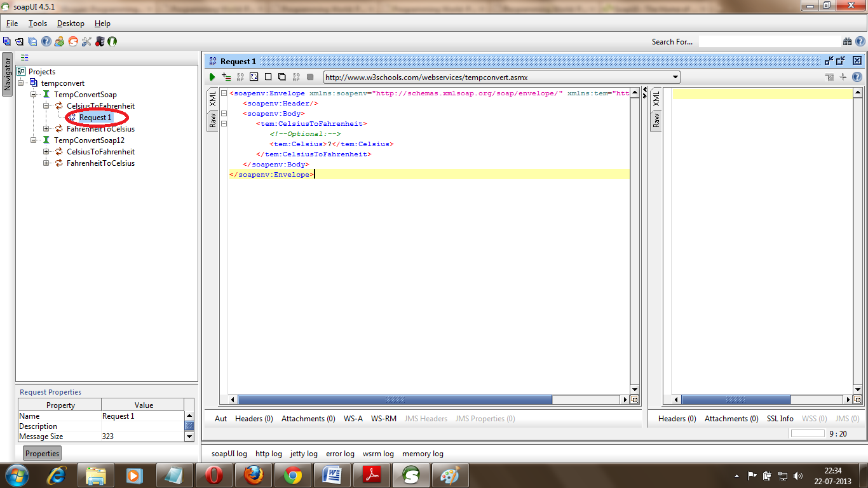This screenshot has height=488, width=868.
Task: Open the Tools menu
Action: click(x=37, y=23)
